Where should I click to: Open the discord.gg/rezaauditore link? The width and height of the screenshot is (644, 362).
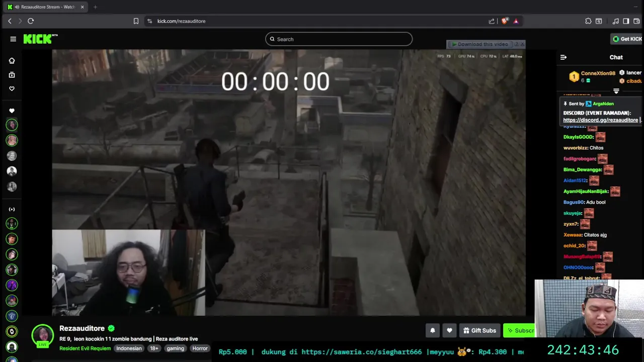pyautogui.click(x=600, y=120)
